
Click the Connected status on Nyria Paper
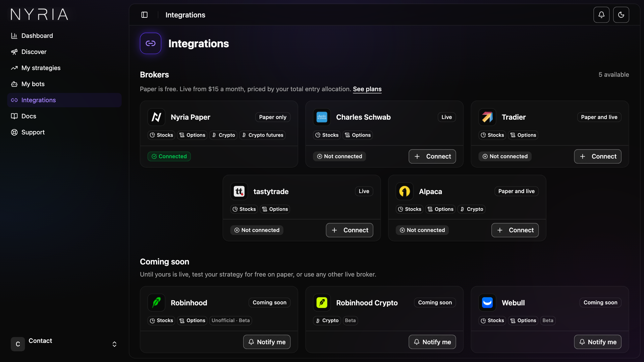coord(169,157)
